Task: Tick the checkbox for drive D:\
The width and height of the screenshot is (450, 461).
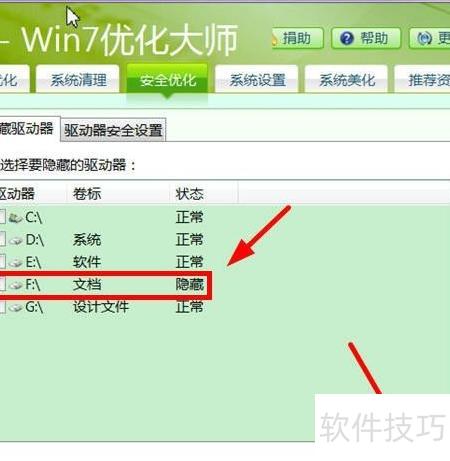Action: click(x=2, y=240)
